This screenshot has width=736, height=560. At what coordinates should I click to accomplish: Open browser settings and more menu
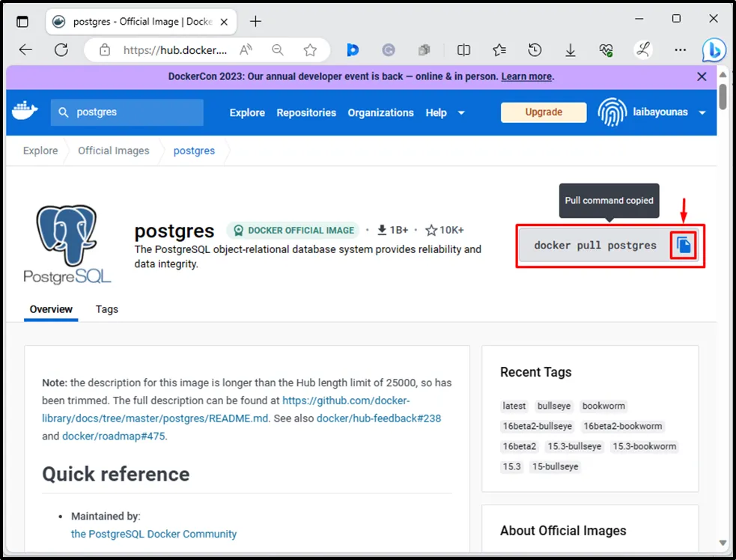pyautogui.click(x=680, y=50)
